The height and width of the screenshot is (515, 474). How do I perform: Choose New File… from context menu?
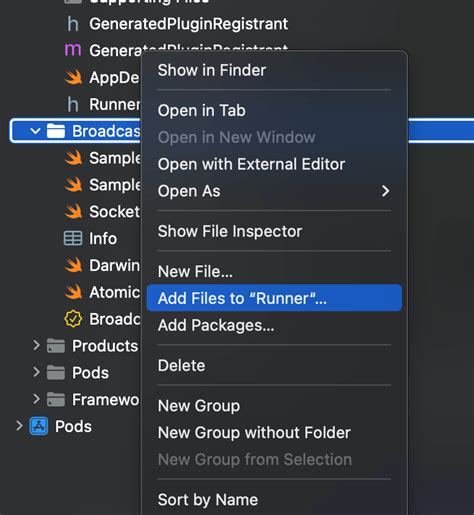(x=195, y=271)
